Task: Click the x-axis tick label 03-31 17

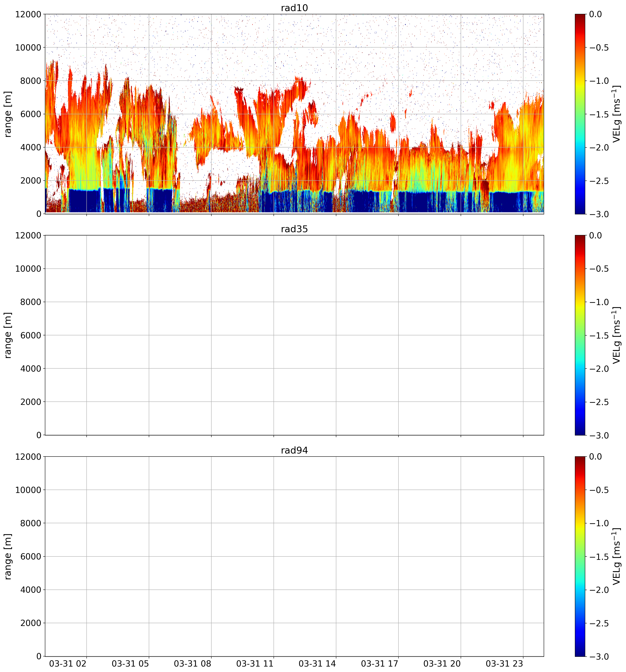Action: (x=380, y=664)
